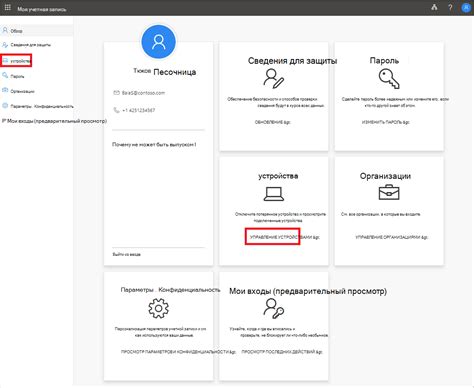This screenshot has width=474, height=388.
Task: Open Параметры и Конфиденциальность in sidebar
Action: point(42,106)
